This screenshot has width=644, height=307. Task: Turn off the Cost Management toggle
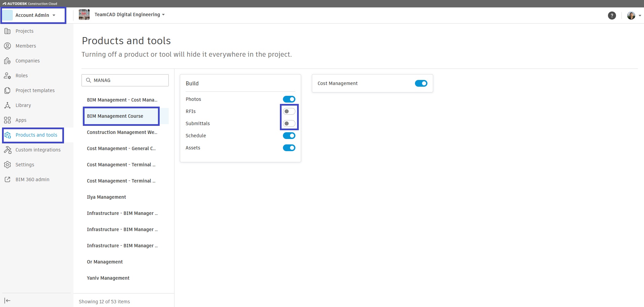point(421,83)
